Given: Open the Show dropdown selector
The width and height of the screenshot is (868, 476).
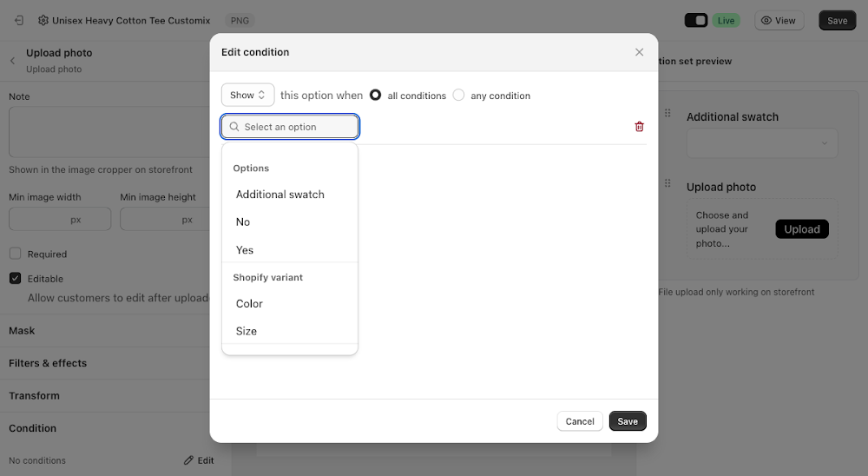Looking at the screenshot, I should pos(247,95).
